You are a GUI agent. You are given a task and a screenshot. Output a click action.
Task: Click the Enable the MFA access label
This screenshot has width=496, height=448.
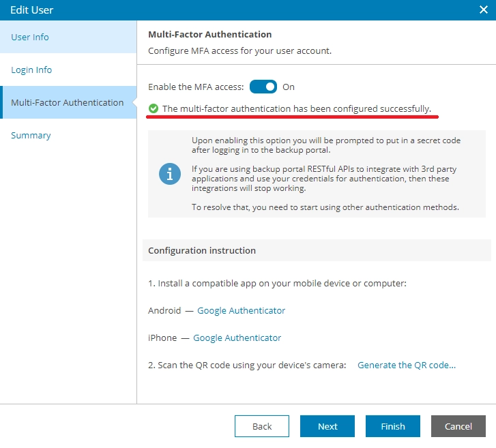[x=196, y=87]
